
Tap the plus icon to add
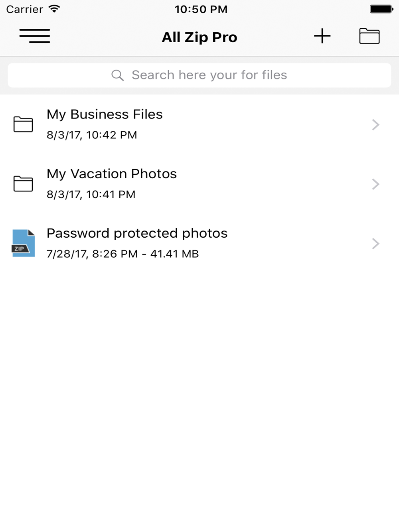tap(322, 36)
